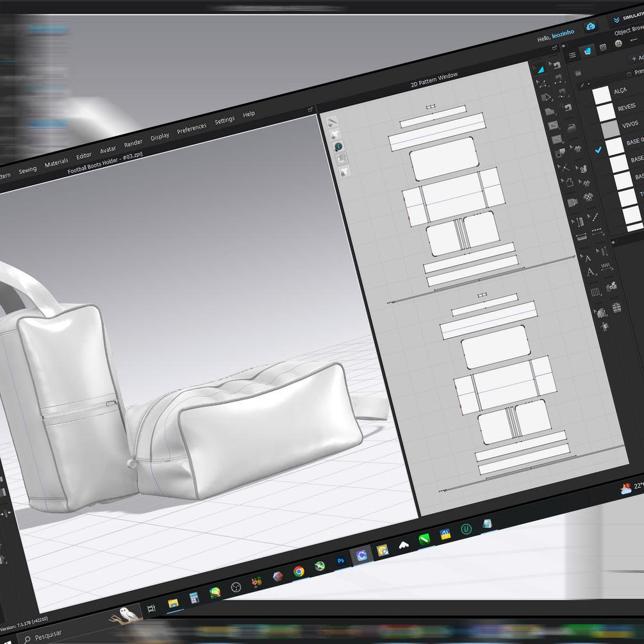This screenshot has height=644, width=644.
Task: Open the Materials menu
Action: [x=56, y=163]
